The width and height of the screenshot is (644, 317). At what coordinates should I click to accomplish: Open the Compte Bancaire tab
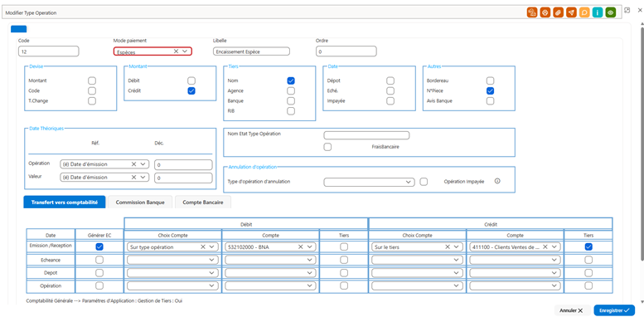tap(203, 202)
